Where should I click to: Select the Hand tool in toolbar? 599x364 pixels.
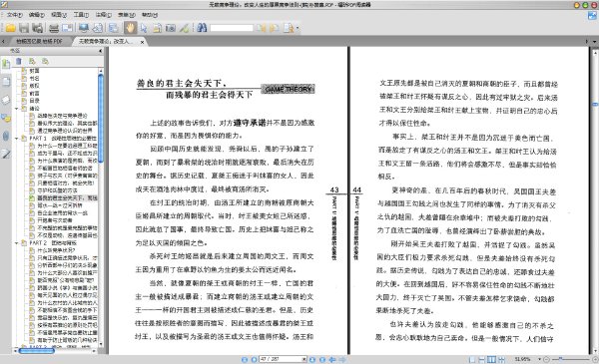click(130, 28)
